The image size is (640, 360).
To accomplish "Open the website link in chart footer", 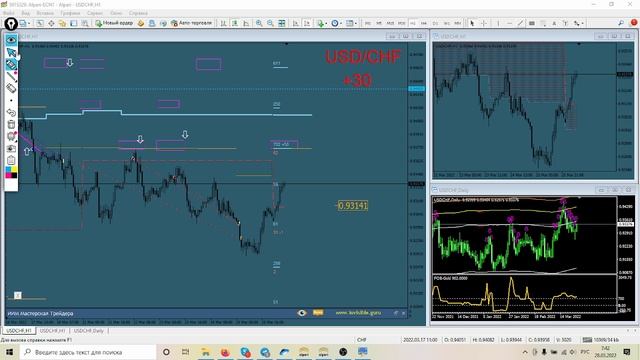I will (358, 313).
